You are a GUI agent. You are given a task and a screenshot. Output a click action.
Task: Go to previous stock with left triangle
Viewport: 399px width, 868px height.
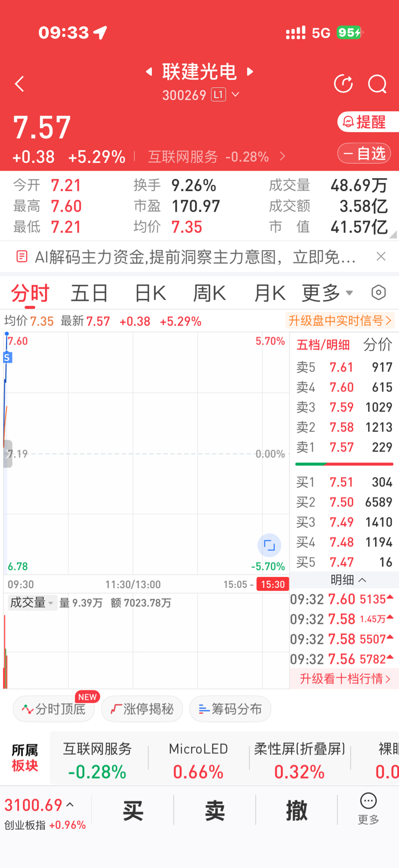(149, 71)
